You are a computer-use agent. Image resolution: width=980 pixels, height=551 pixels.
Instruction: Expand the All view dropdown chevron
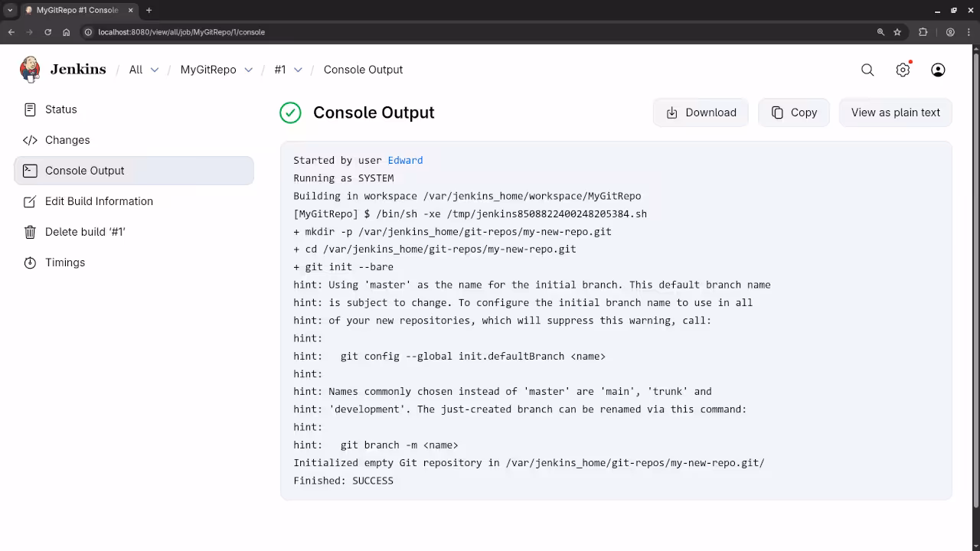coord(155,70)
